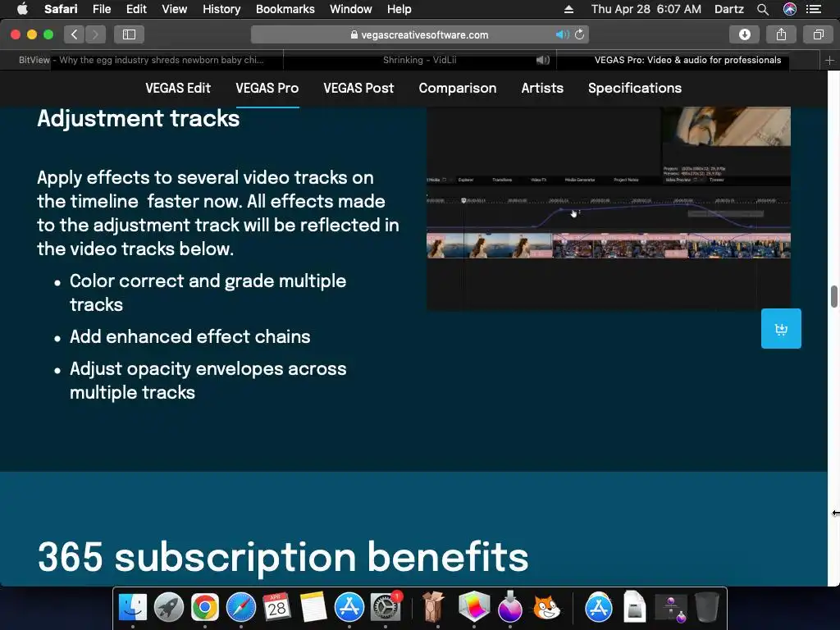Go to VEGAS Post nav link
840x630 pixels.
click(x=358, y=88)
